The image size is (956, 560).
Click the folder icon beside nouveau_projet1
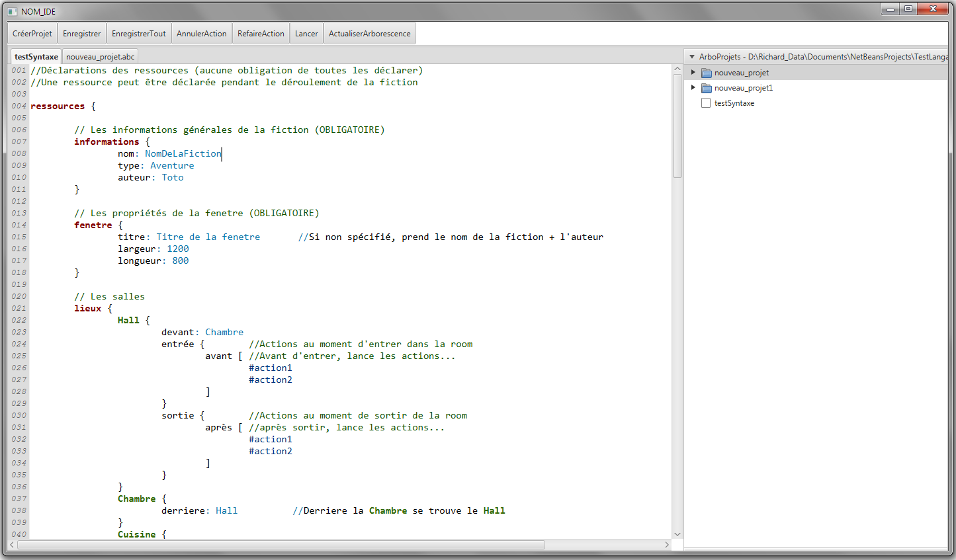(x=706, y=87)
